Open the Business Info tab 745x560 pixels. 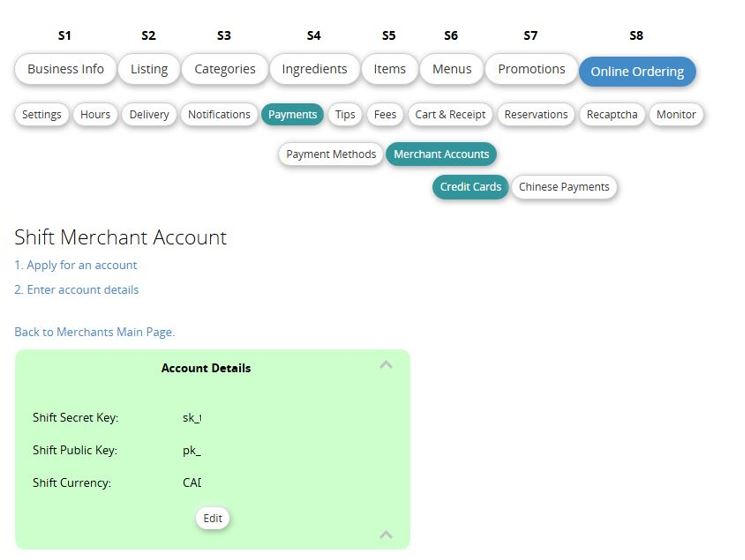pos(65,69)
